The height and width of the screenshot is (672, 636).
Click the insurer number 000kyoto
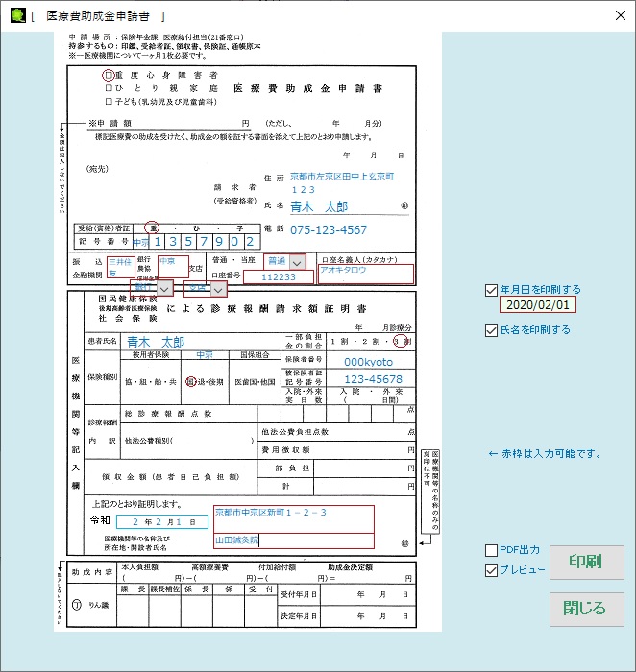click(x=368, y=362)
